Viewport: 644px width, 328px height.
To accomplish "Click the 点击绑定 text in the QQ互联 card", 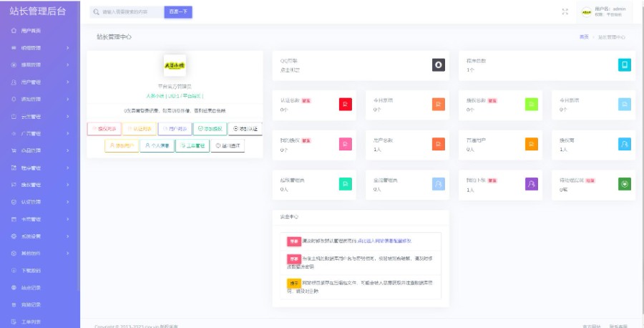I will tap(290, 70).
